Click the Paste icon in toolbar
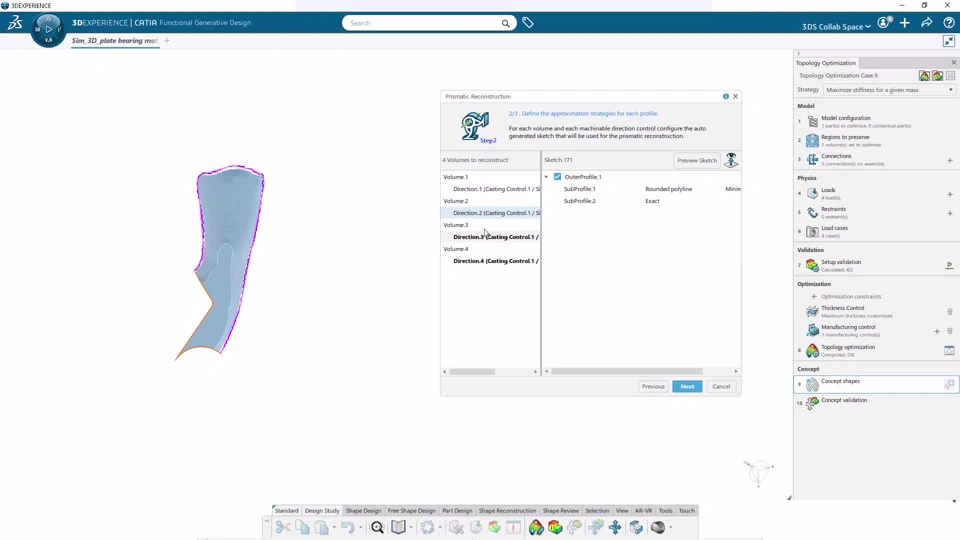Viewport: 960px width, 540px height. [x=322, y=527]
